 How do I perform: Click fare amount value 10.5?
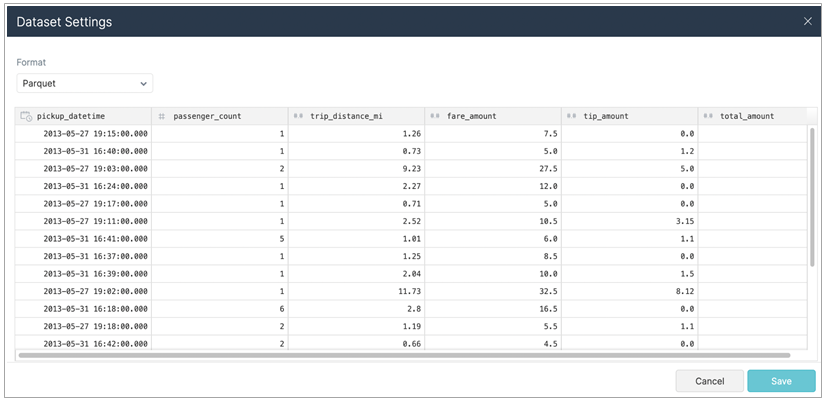pyautogui.click(x=548, y=221)
